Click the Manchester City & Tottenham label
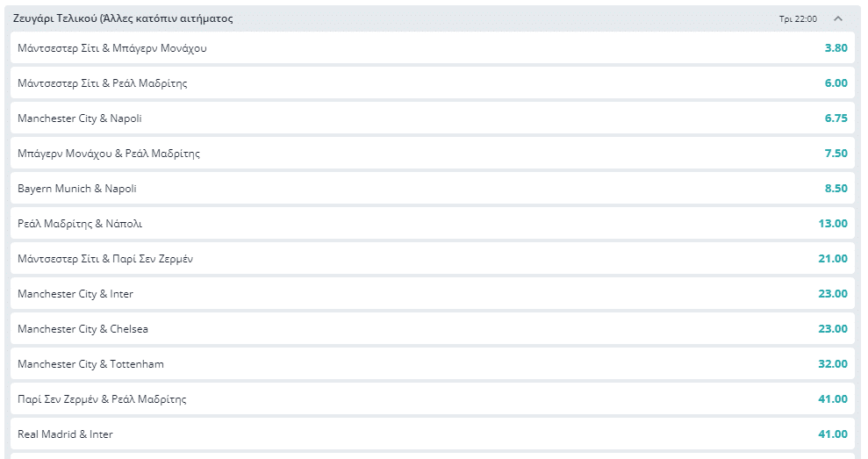Viewport: 868px width, 459px height. (x=90, y=364)
